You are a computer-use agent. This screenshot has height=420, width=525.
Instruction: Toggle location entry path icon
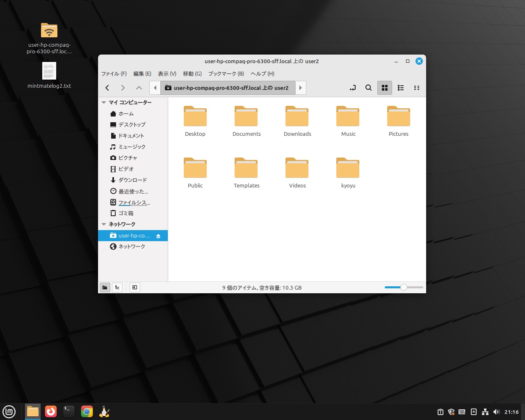tap(353, 88)
